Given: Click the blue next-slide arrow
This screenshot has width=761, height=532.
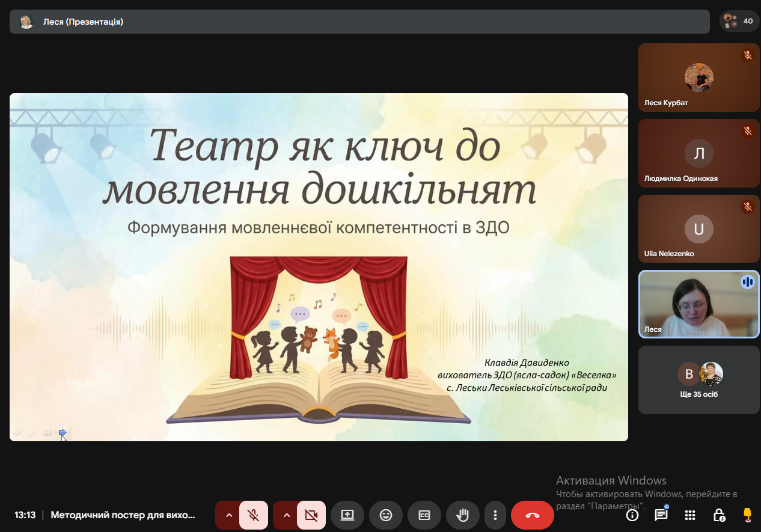Looking at the screenshot, I should pos(63,432).
